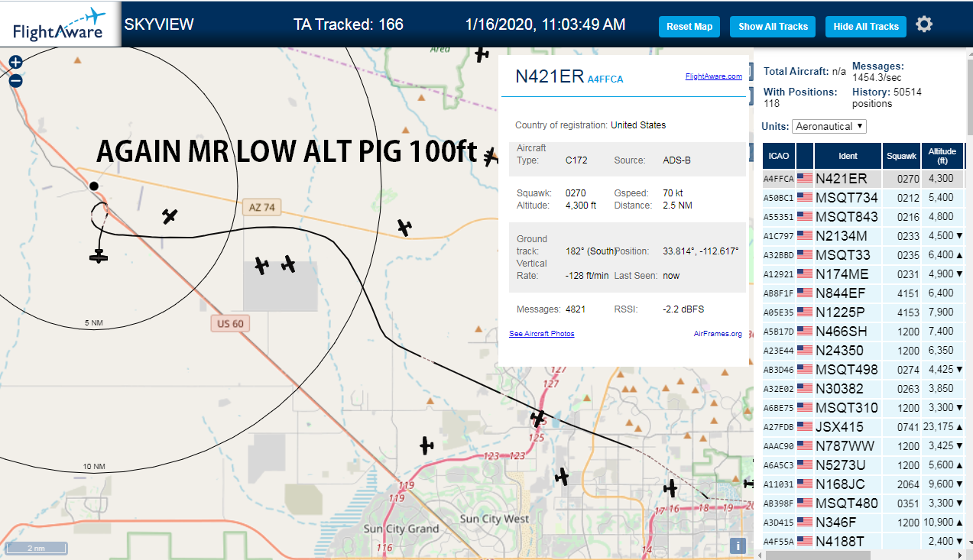Click the FlightAware logo
This screenshot has height=560, width=973.
point(60,24)
